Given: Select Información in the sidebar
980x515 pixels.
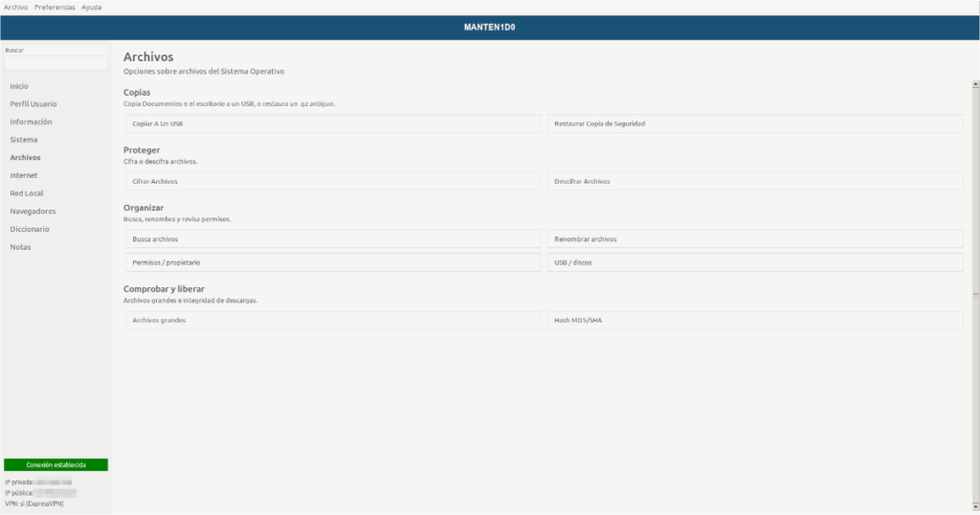Looking at the screenshot, I should tap(31, 122).
